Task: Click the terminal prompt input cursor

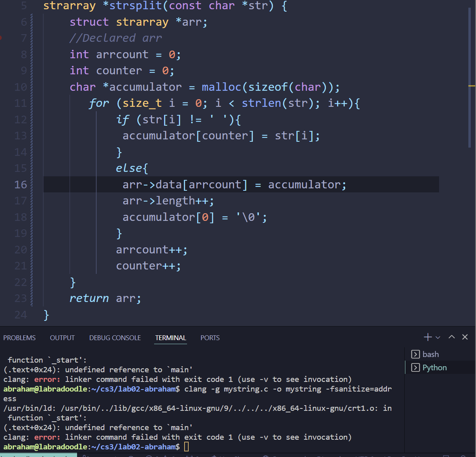Action: tap(186, 447)
